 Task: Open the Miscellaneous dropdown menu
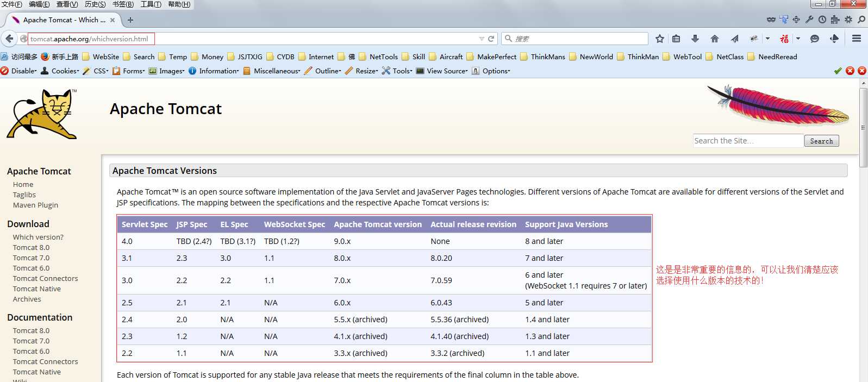click(x=272, y=71)
